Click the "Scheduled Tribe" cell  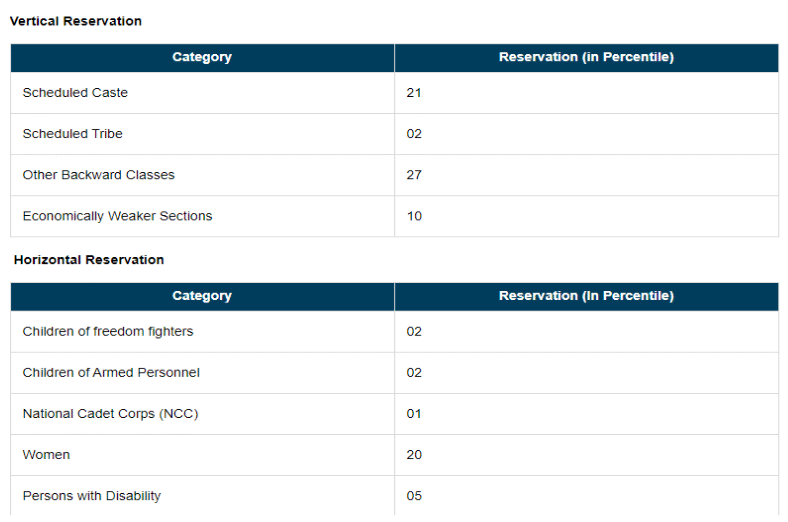[x=72, y=134]
